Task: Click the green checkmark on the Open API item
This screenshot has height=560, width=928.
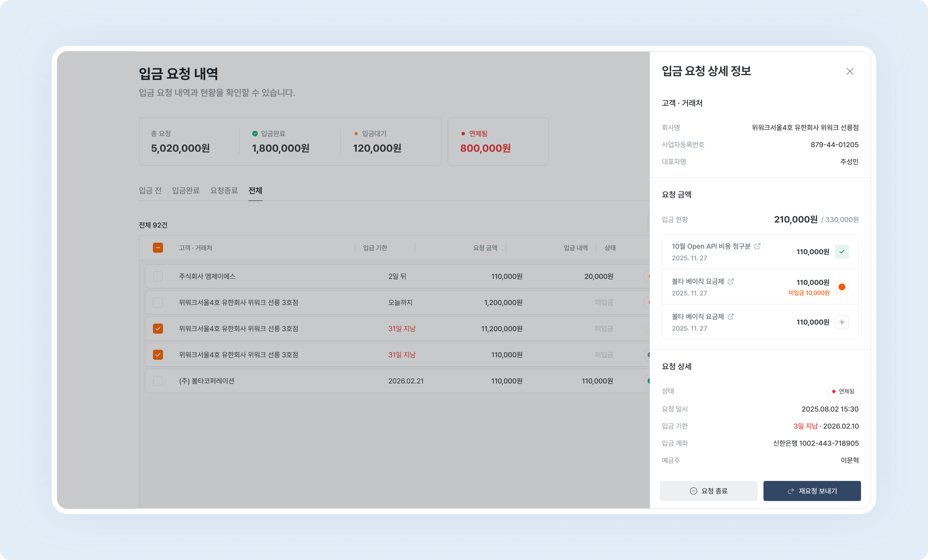Action: pos(842,251)
